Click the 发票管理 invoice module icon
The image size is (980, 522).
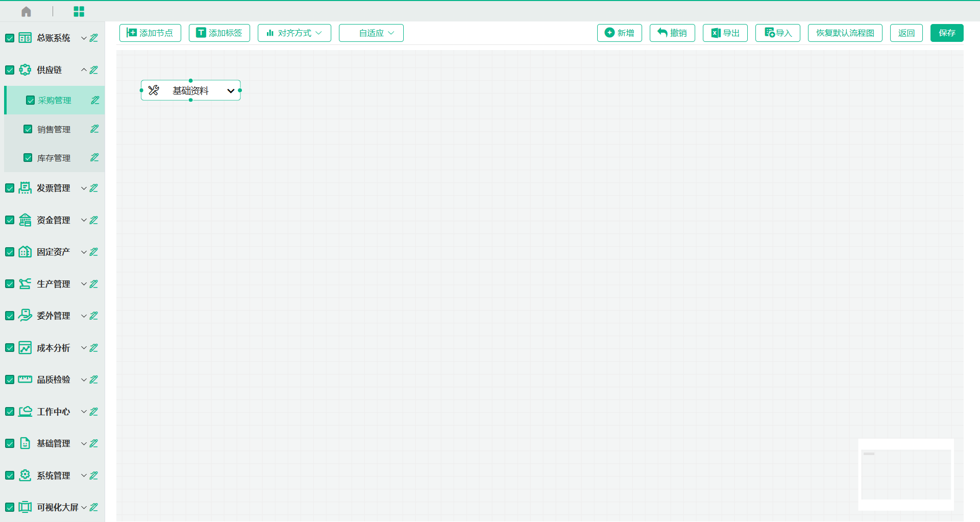(x=25, y=188)
